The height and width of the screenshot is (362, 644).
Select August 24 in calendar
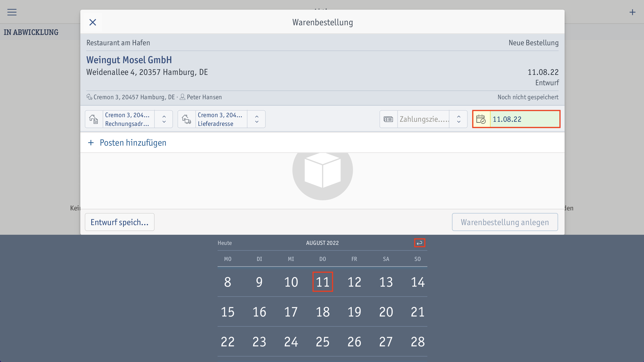pyautogui.click(x=291, y=341)
